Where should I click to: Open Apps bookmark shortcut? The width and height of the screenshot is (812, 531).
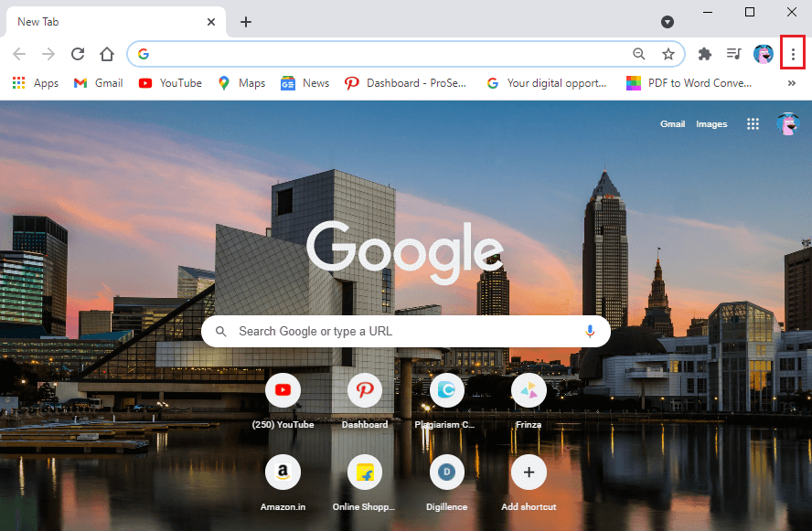point(36,83)
